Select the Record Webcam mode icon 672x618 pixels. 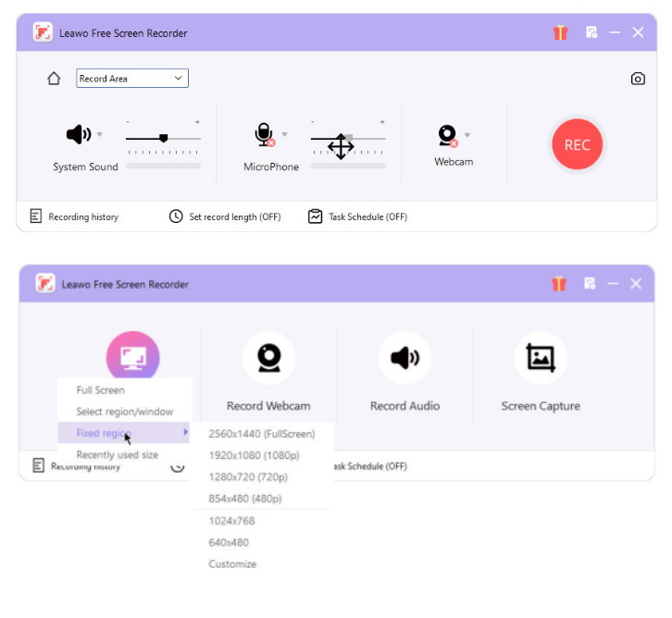(x=268, y=358)
